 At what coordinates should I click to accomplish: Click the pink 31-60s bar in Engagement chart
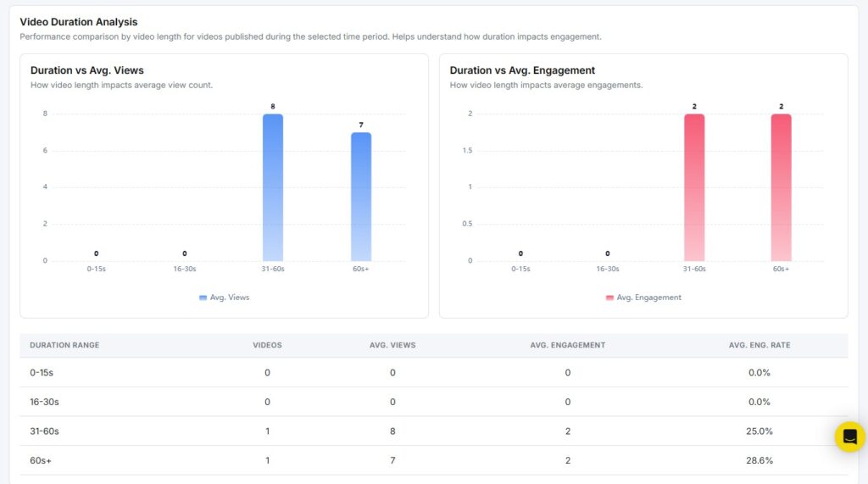[694, 187]
